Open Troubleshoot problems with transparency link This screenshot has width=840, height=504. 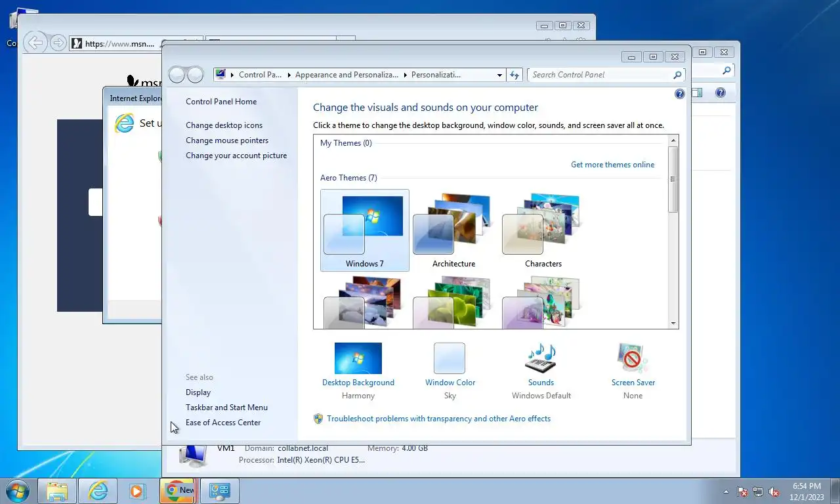pyautogui.click(x=438, y=419)
